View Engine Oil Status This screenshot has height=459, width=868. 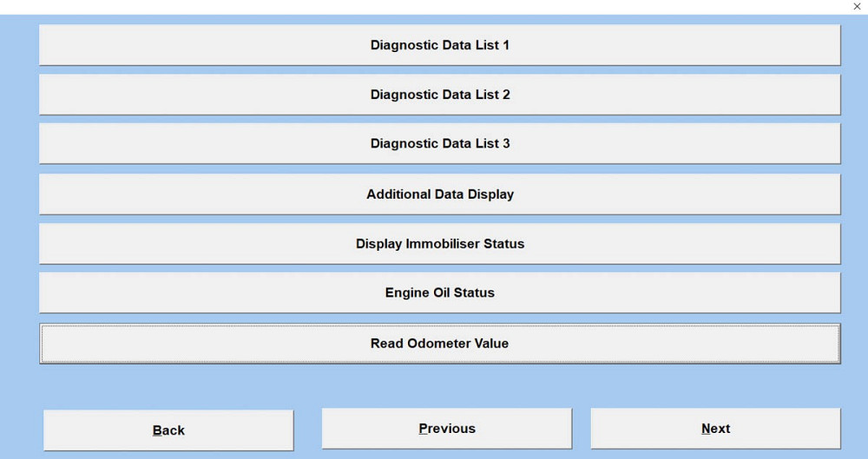pos(439,292)
